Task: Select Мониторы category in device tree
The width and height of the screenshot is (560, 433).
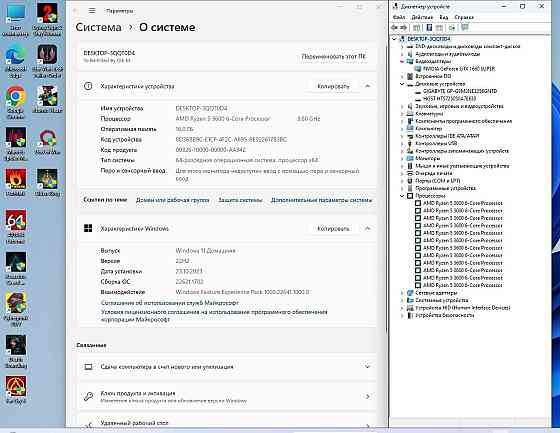Action: (x=428, y=158)
